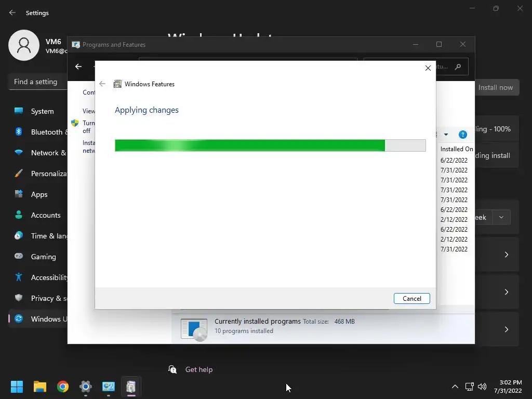Image resolution: width=532 pixels, height=399 pixels.
Task: Open the clock and date flyout
Action: [x=508, y=387]
